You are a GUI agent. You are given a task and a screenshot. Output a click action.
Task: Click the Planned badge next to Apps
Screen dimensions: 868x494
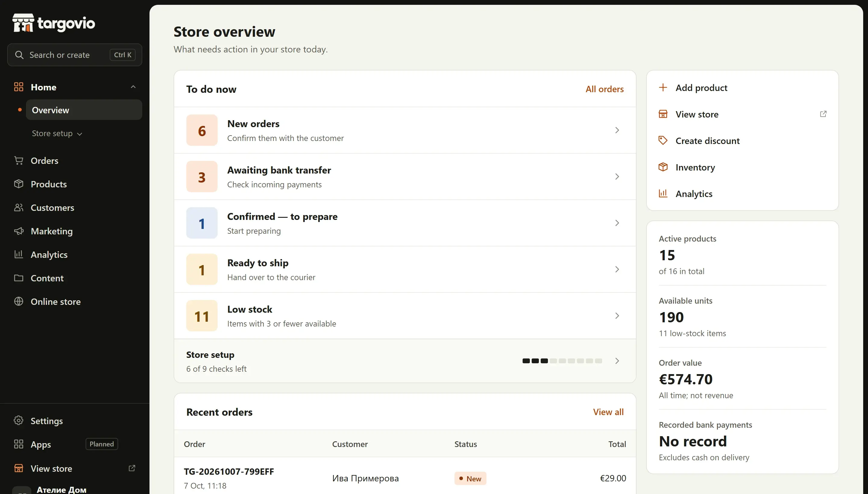(102, 444)
